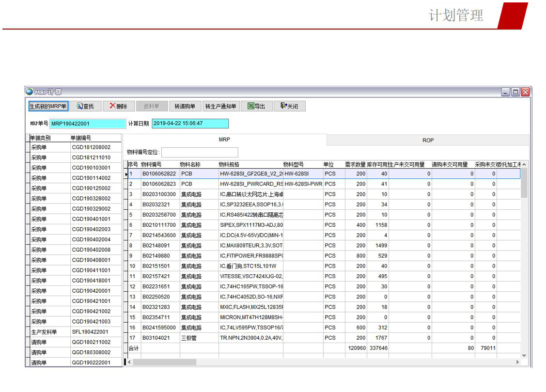Click the 关闭 door icon button
The height and width of the screenshot is (392, 546).
pos(289,106)
